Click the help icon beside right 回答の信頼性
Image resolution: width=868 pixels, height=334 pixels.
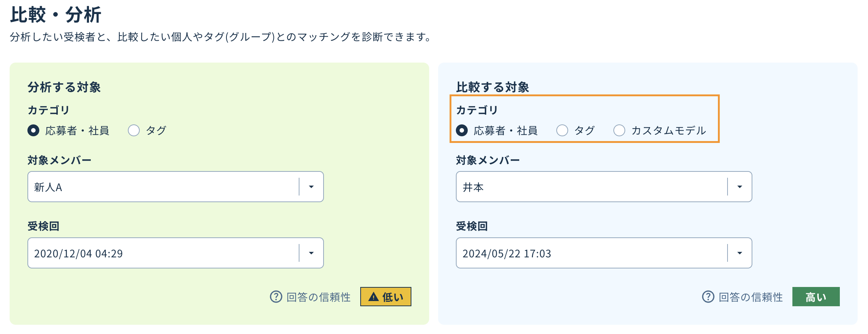708,297
